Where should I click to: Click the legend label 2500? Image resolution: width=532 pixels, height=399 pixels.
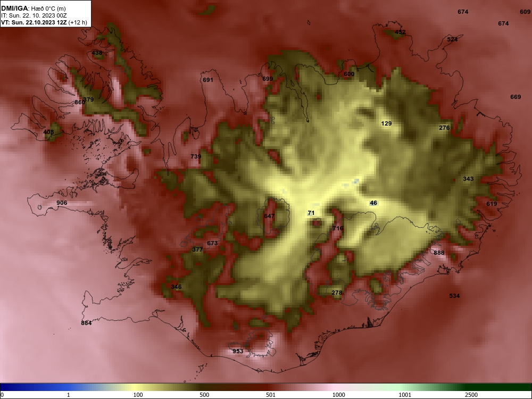pyautogui.click(x=471, y=395)
